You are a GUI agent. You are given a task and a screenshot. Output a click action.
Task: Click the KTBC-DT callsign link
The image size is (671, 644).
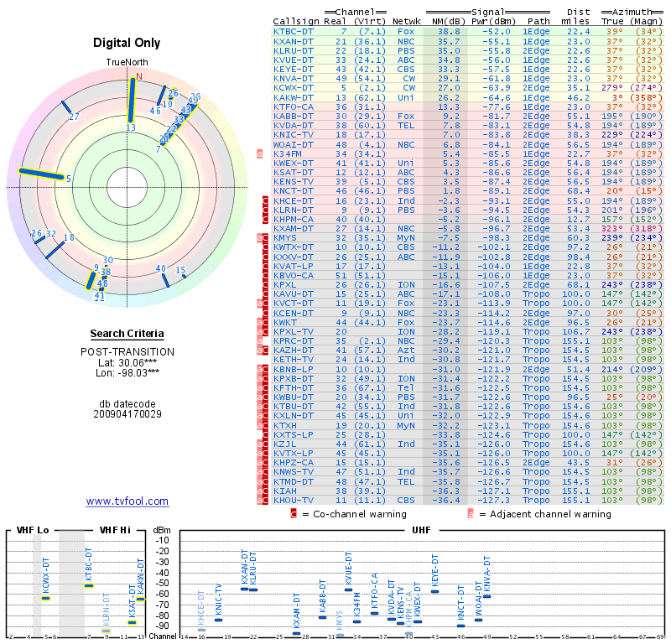pos(293,32)
